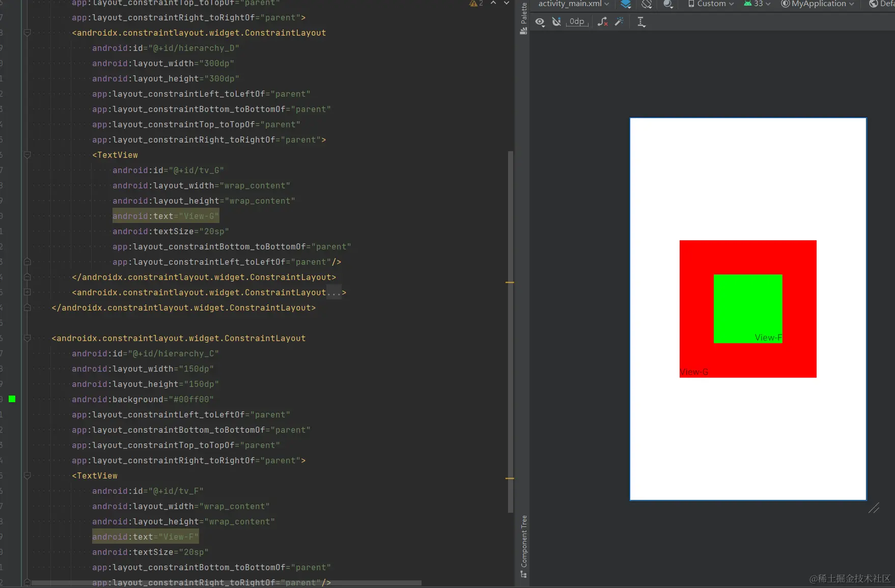
Task: Click the green #00ff00 gutter color swatch
Action: 12,399
